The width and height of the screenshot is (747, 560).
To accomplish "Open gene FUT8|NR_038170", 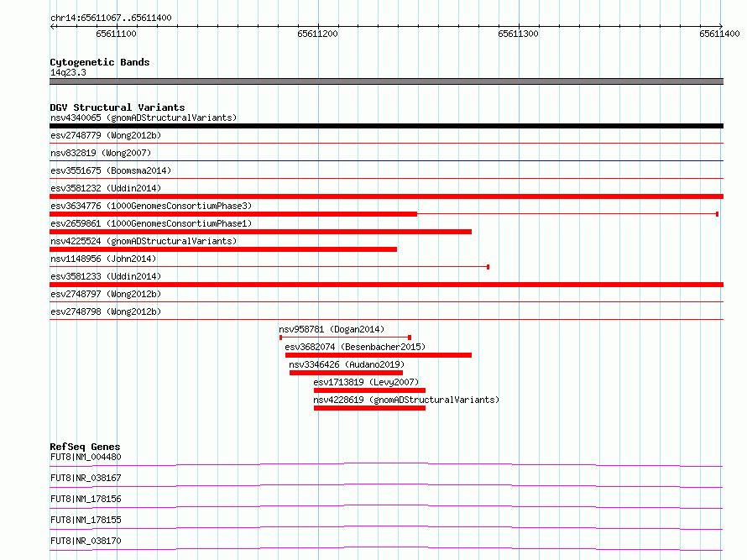I will click(x=86, y=541).
